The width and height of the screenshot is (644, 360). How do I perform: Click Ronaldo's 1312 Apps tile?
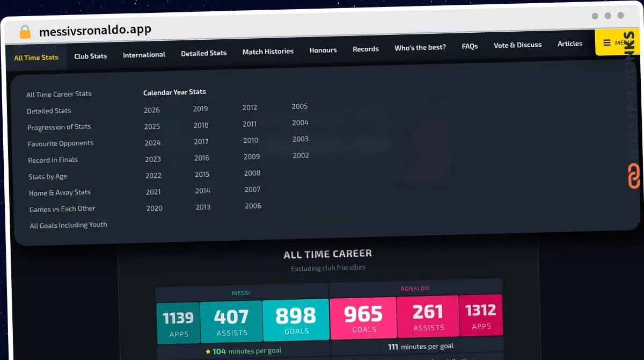(x=481, y=315)
